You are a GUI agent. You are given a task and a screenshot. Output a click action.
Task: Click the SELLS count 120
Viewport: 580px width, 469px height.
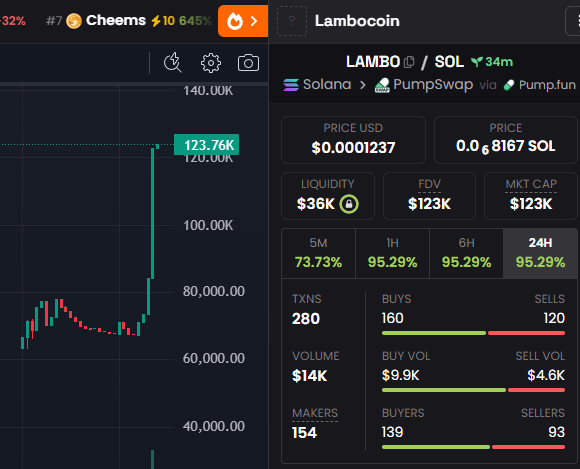554,318
